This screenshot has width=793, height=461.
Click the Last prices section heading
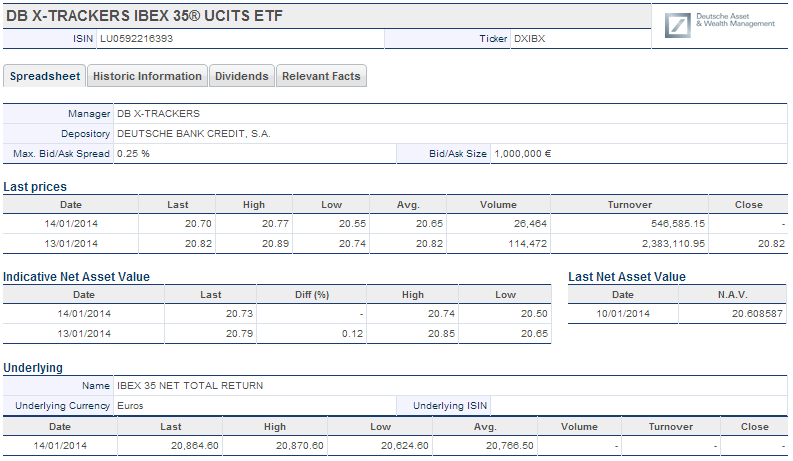(35, 187)
